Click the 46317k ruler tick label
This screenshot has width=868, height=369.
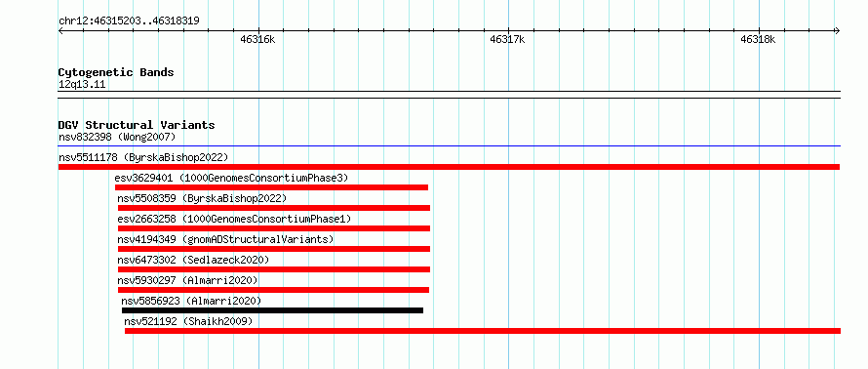[507, 39]
